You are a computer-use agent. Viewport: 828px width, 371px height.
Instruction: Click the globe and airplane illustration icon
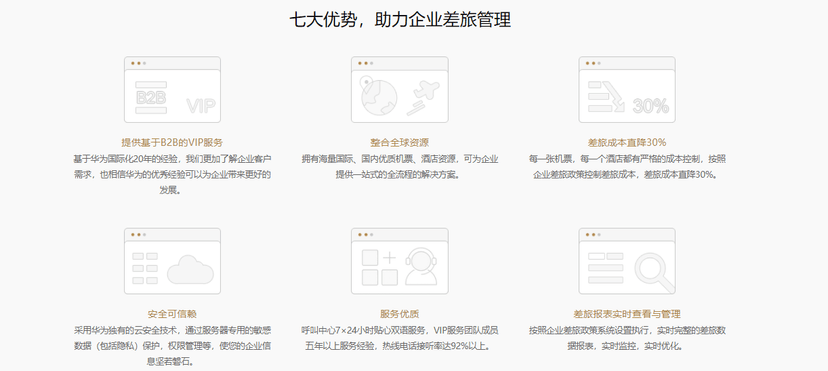(400, 90)
